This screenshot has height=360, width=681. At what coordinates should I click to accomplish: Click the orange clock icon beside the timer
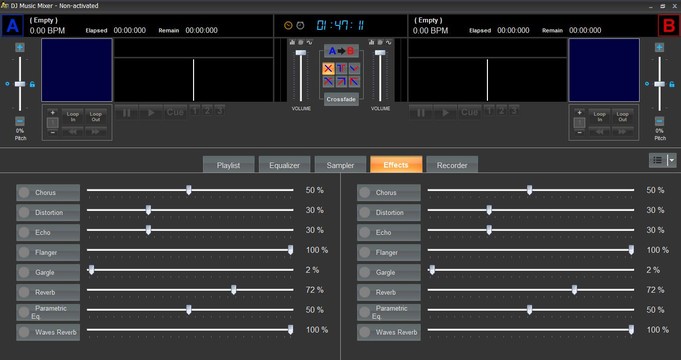tap(288, 26)
